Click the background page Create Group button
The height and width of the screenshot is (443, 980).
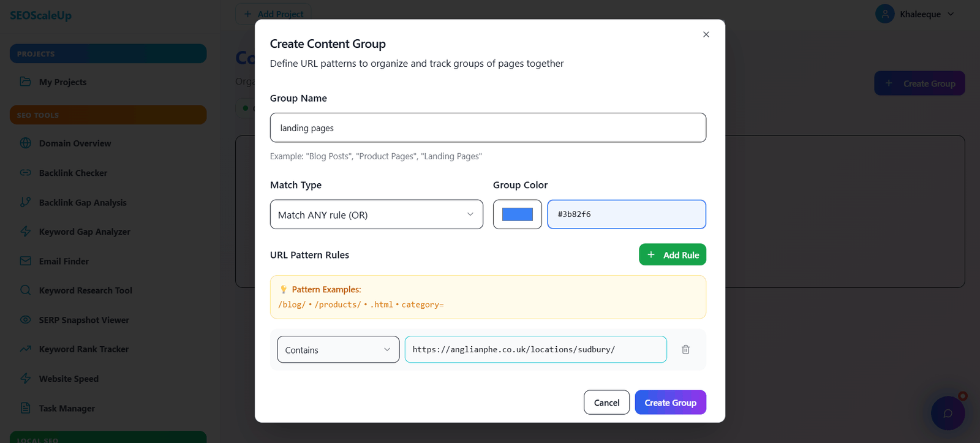pos(919,83)
